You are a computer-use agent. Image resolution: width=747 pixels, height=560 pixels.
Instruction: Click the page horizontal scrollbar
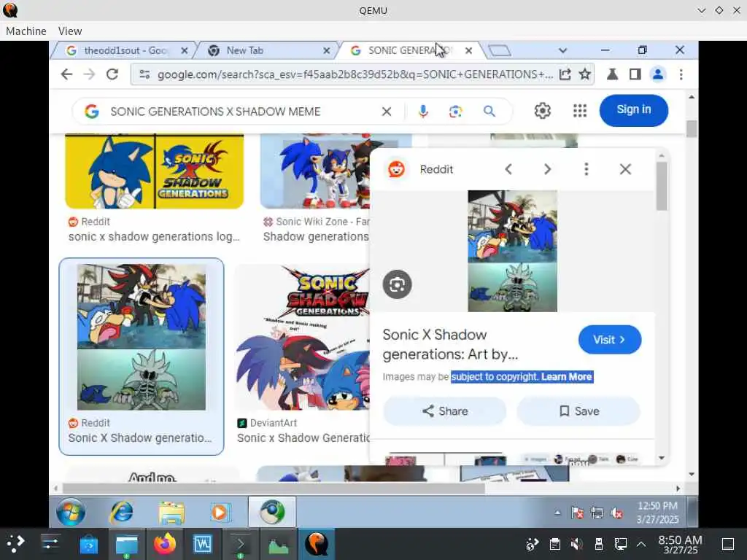pos(274,488)
